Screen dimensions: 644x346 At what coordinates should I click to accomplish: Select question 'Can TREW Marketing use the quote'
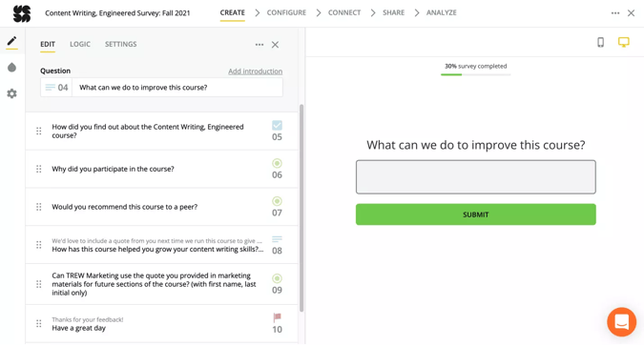click(161, 284)
